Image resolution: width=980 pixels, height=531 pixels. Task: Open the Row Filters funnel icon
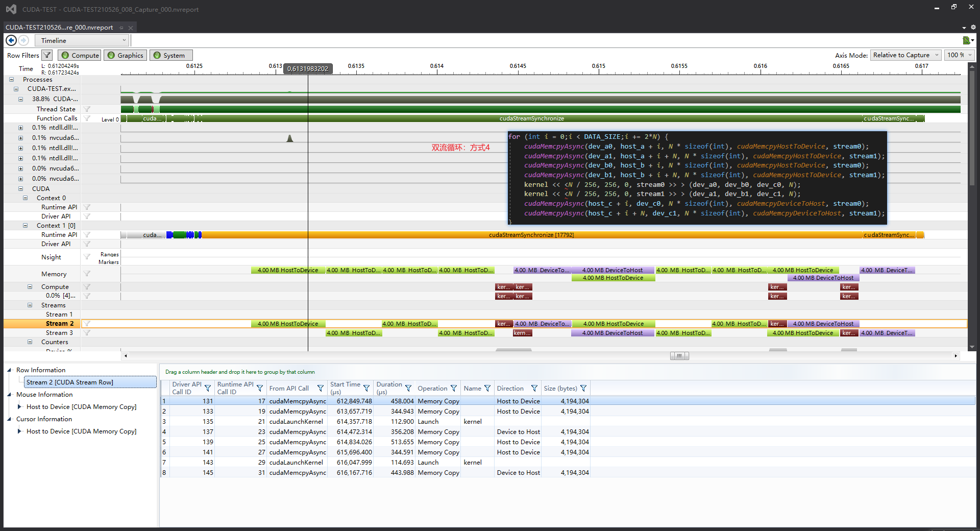pos(47,55)
